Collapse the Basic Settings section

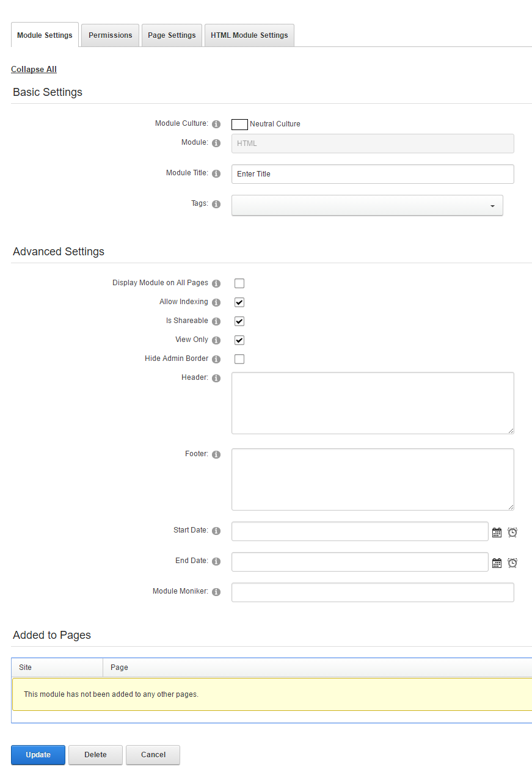click(48, 93)
